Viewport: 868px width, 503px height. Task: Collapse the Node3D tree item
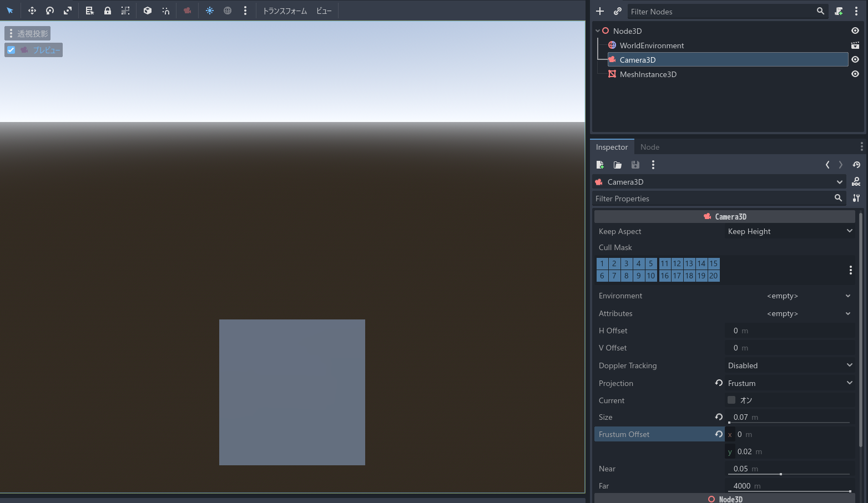(598, 31)
